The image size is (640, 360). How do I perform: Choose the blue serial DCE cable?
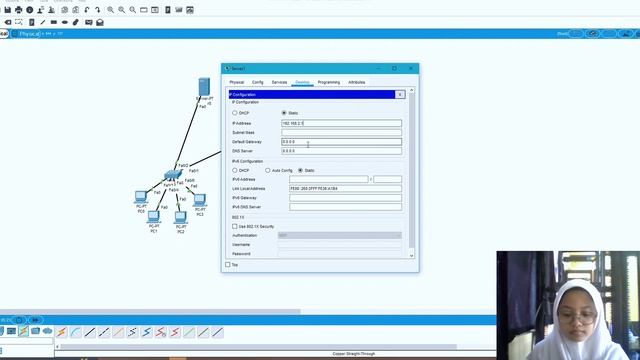pos(147,332)
